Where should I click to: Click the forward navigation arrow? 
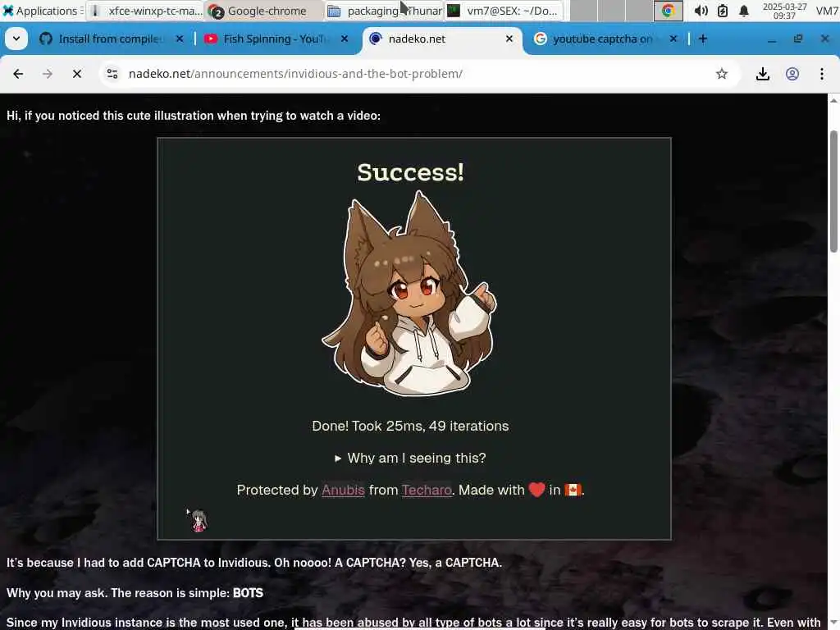(48, 74)
